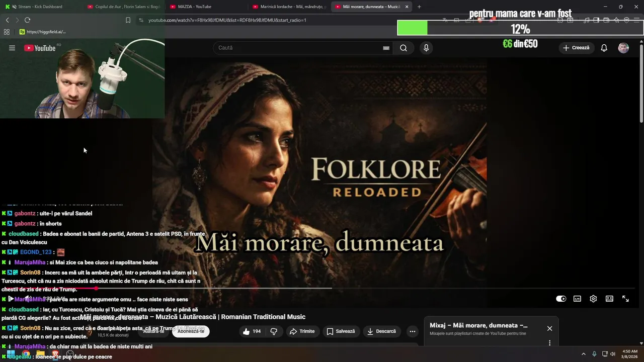Open browser music note player icon
The width and height of the screenshot is (644, 362).
(x=586, y=20)
